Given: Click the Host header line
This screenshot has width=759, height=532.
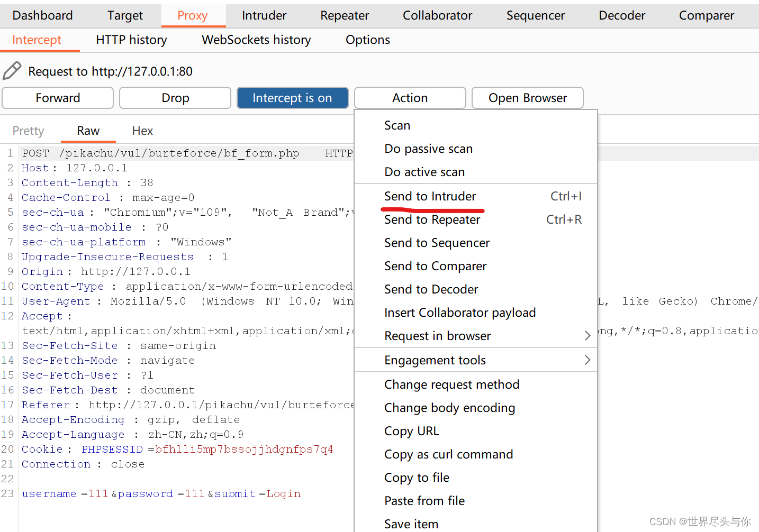Looking at the screenshot, I should [x=75, y=168].
